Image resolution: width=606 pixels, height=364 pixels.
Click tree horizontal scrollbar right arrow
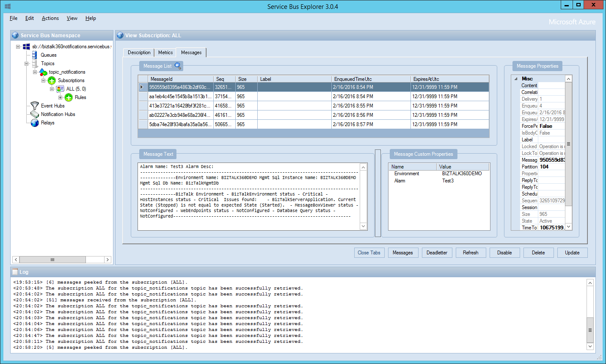[x=107, y=259]
